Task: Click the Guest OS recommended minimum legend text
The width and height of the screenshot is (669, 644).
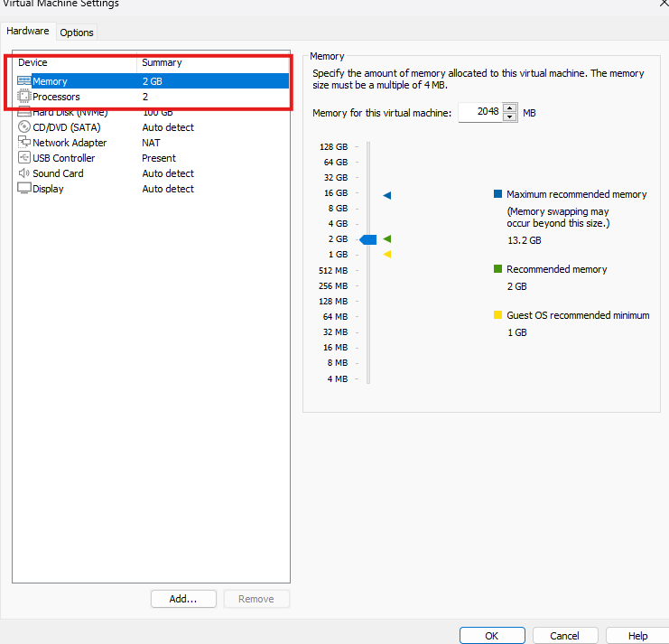Action: click(578, 315)
